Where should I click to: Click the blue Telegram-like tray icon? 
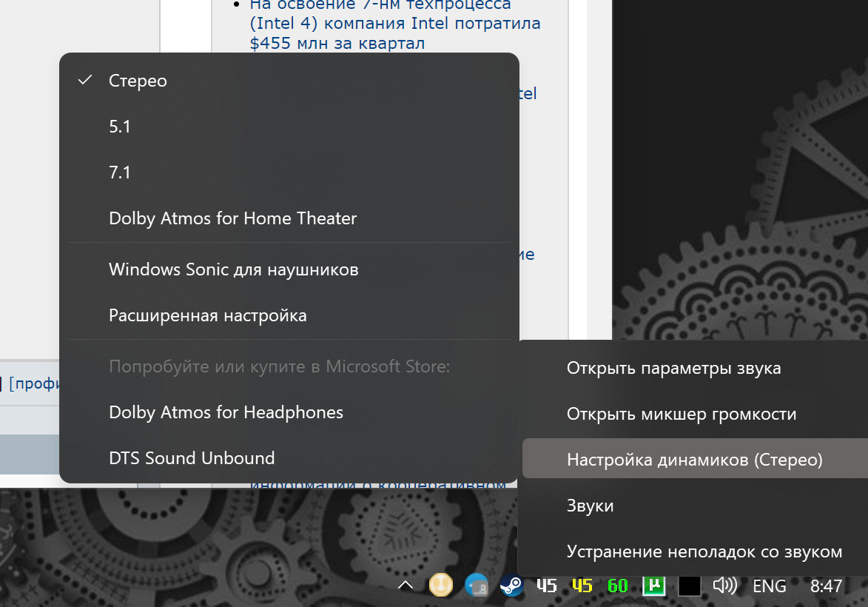[x=476, y=586]
